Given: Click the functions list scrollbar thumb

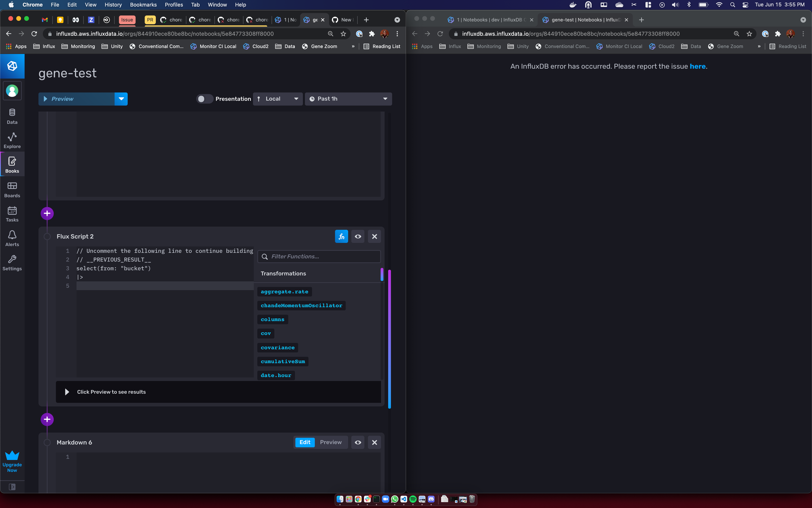Looking at the screenshot, I should coord(382,274).
